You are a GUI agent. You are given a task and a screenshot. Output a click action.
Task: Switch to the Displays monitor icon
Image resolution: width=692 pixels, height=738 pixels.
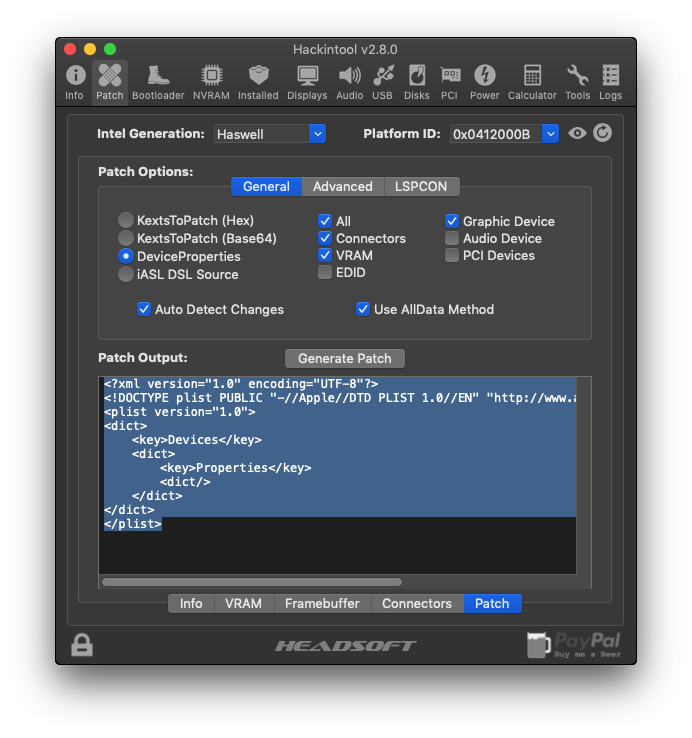307,82
